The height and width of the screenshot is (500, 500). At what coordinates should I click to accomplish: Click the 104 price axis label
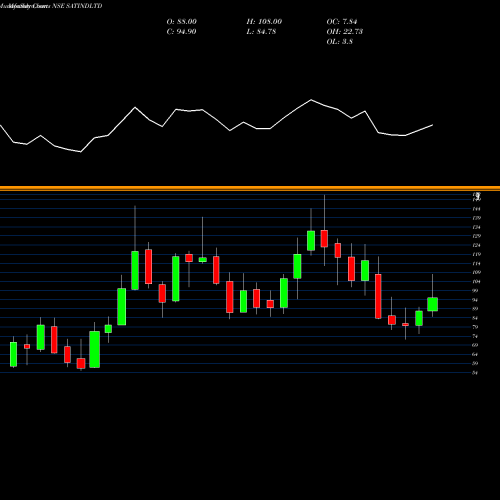point(477,282)
